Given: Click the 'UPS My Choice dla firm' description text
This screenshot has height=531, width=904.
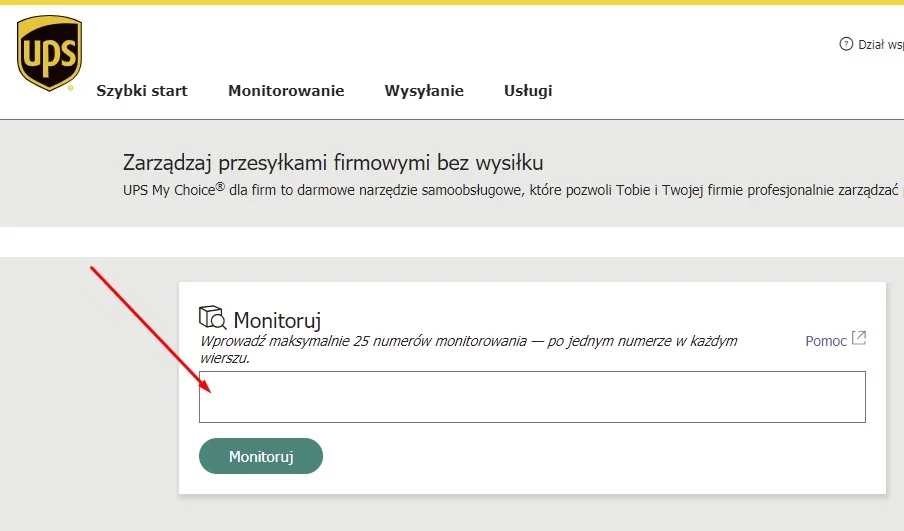Looking at the screenshot, I should point(513,190).
